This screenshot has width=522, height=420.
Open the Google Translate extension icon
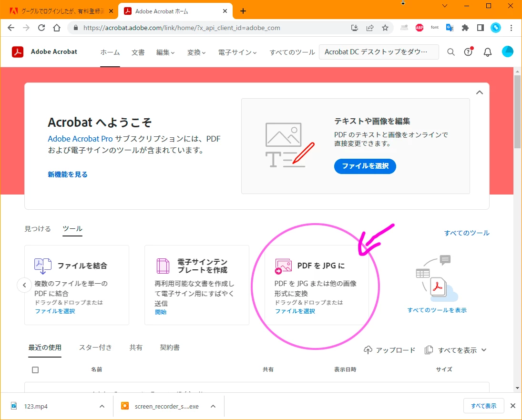(x=450, y=28)
